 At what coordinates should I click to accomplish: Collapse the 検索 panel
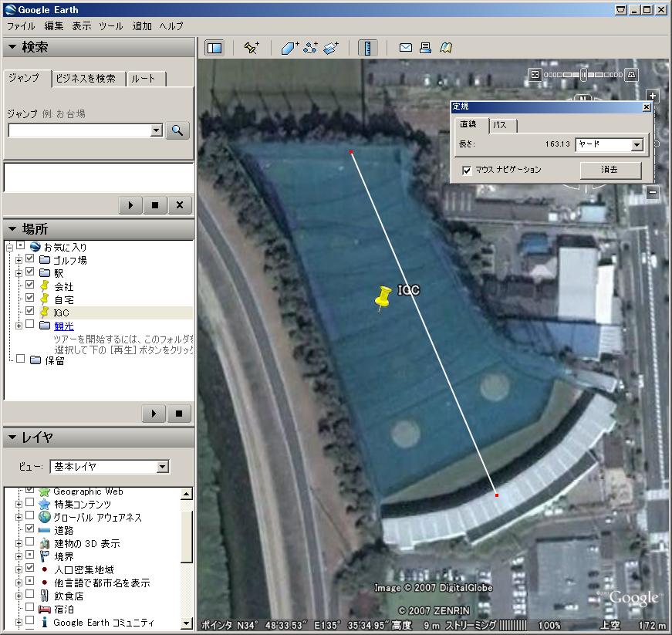click(x=12, y=47)
